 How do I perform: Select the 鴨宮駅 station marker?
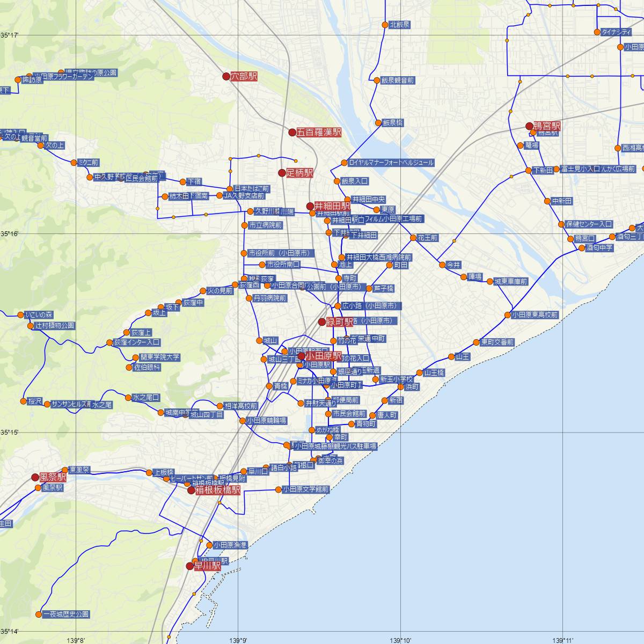(529, 127)
